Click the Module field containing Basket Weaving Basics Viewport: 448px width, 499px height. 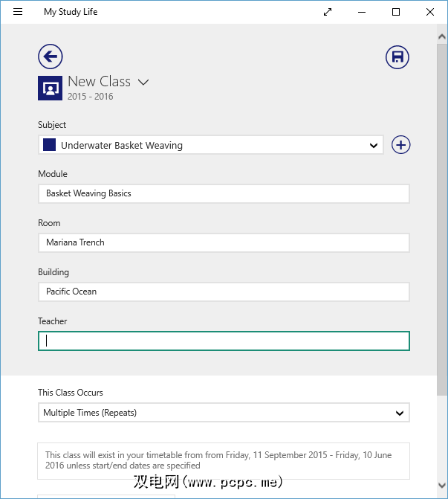pos(223,193)
